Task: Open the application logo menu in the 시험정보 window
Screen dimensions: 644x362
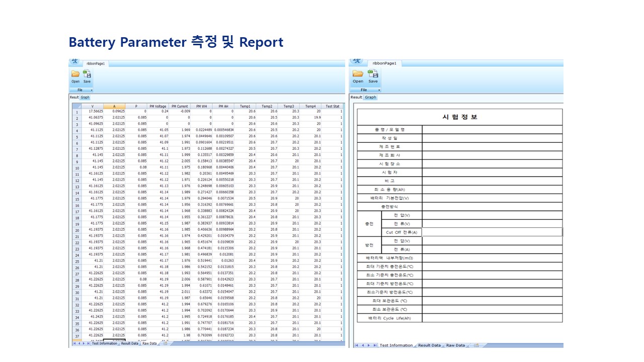Action: (x=357, y=60)
